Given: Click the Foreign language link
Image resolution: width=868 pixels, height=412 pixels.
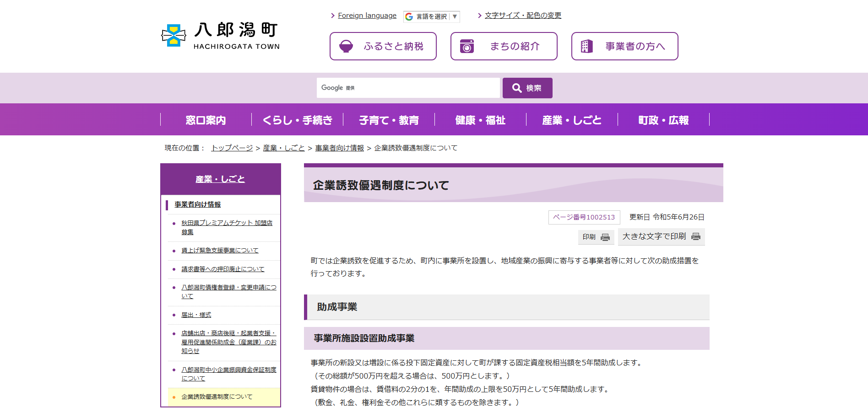Looking at the screenshot, I should click(x=367, y=16).
